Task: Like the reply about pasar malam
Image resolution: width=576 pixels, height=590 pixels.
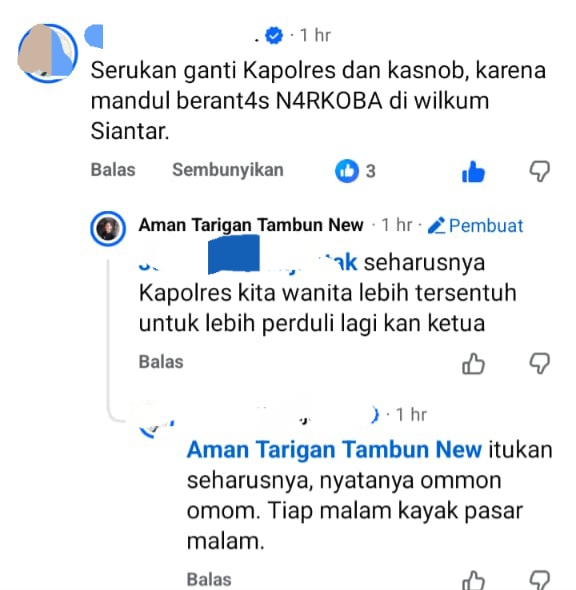Action: pyautogui.click(x=473, y=580)
